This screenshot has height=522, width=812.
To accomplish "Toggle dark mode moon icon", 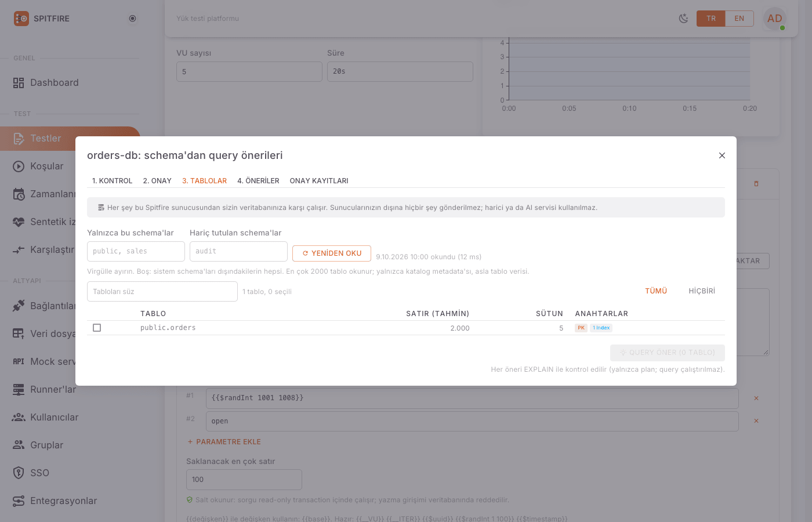I will (684, 19).
